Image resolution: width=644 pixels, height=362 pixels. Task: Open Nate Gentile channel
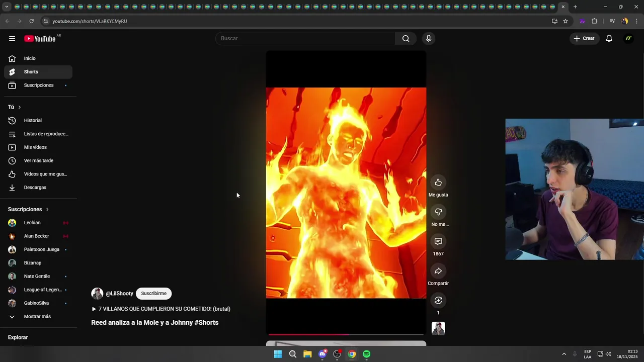pos(38,277)
